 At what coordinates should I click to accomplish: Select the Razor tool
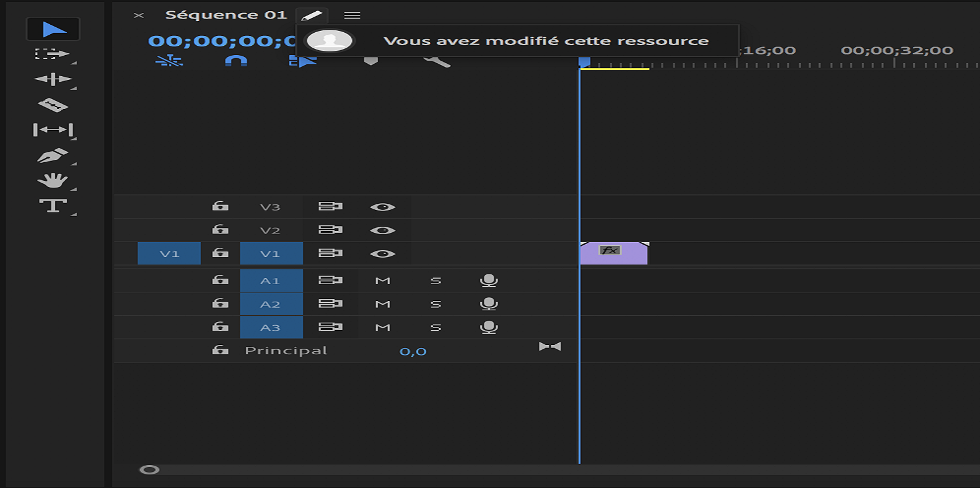click(53, 105)
